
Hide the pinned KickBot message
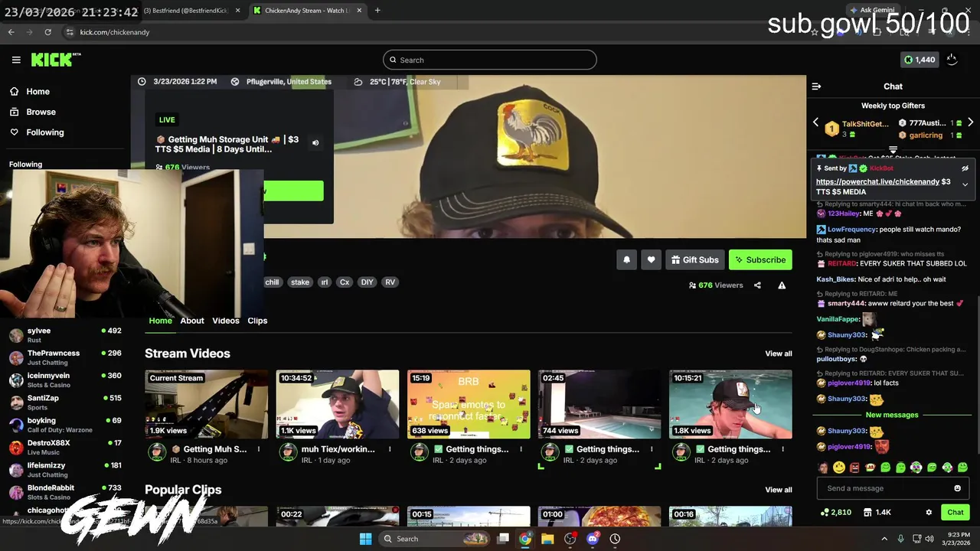point(965,168)
